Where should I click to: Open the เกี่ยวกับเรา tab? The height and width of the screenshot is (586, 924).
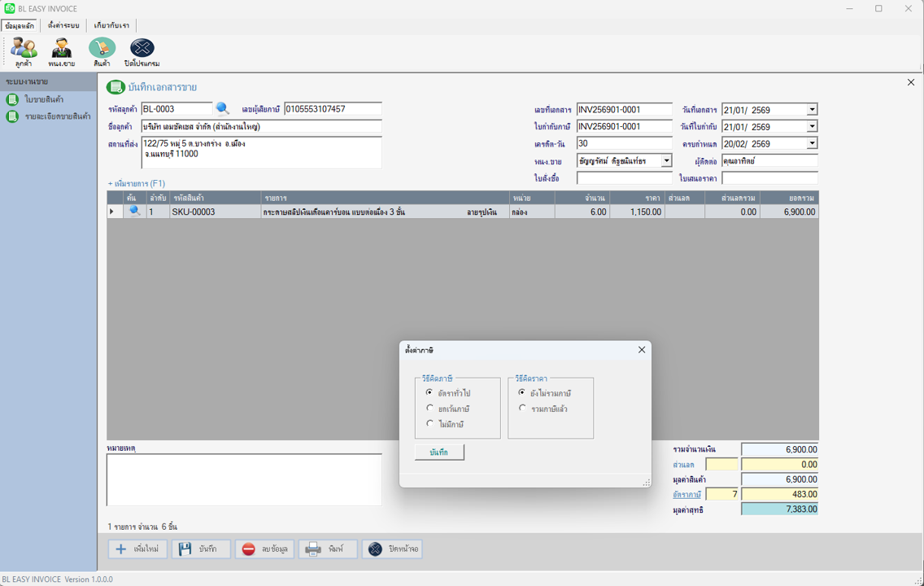coord(111,25)
